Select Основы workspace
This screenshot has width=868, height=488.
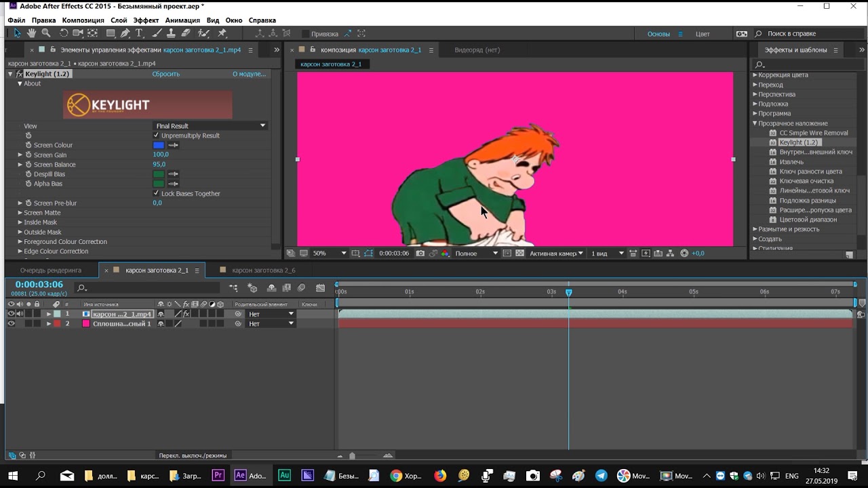(658, 34)
